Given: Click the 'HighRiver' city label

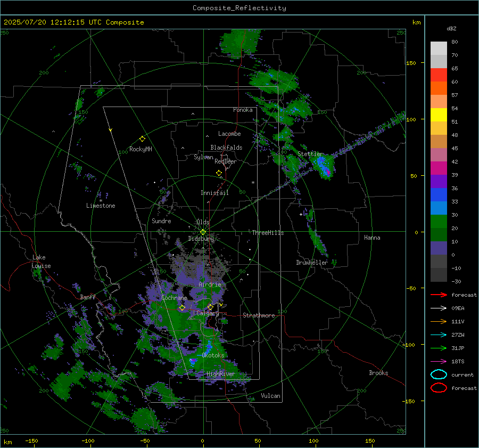Looking at the screenshot, I should point(220,374).
